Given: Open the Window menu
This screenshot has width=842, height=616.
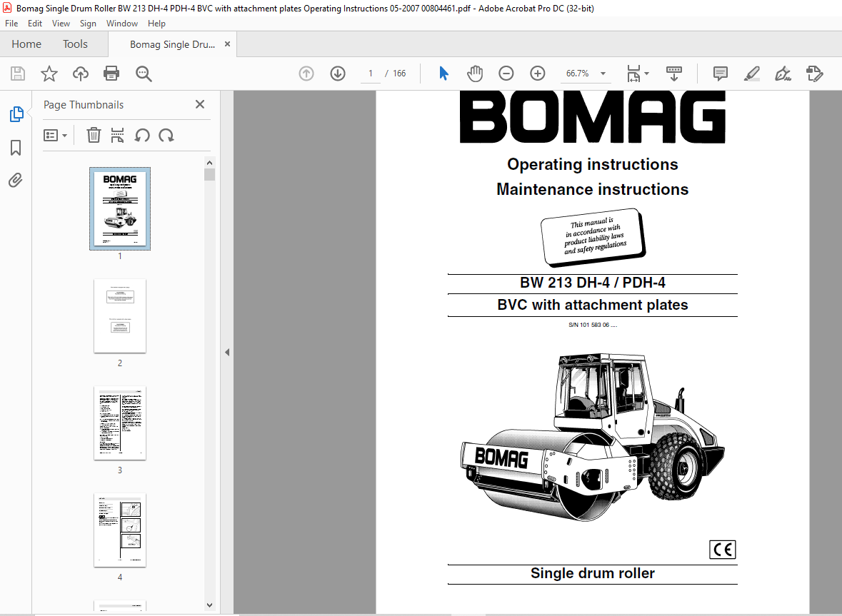Looking at the screenshot, I should click(x=122, y=24).
